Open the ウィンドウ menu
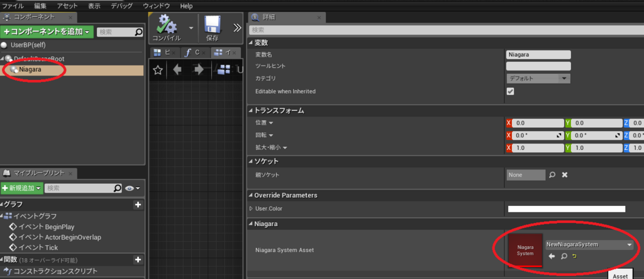The height and width of the screenshot is (279, 644). (x=157, y=6)
